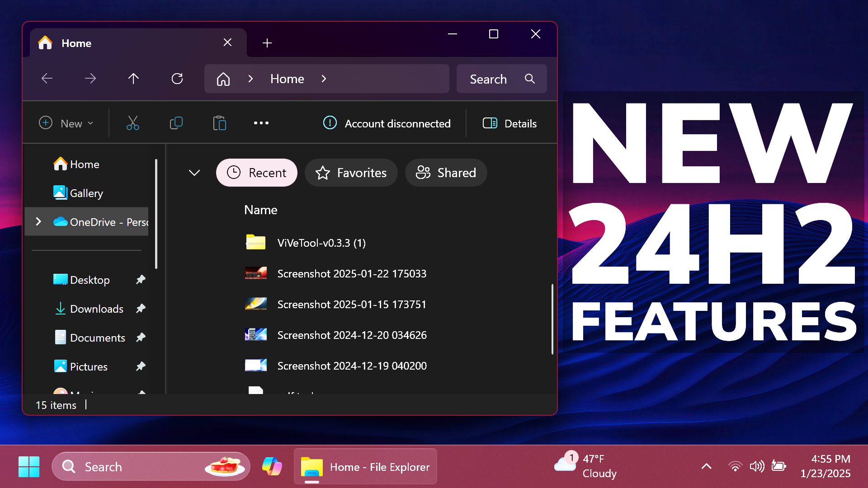Open the Details pane
The width and height of the screenshot is (868, 488).
(x=509, y=123)
